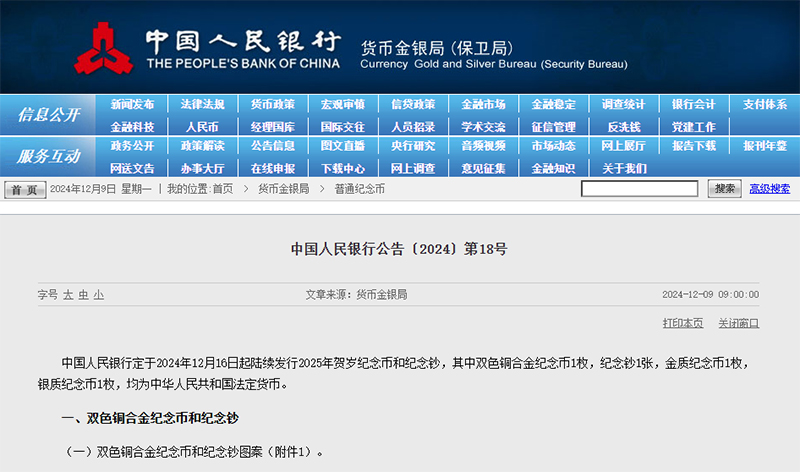Click the 搜索 search button
This screenshot has height=472, width=800.
tap(724, 189)
